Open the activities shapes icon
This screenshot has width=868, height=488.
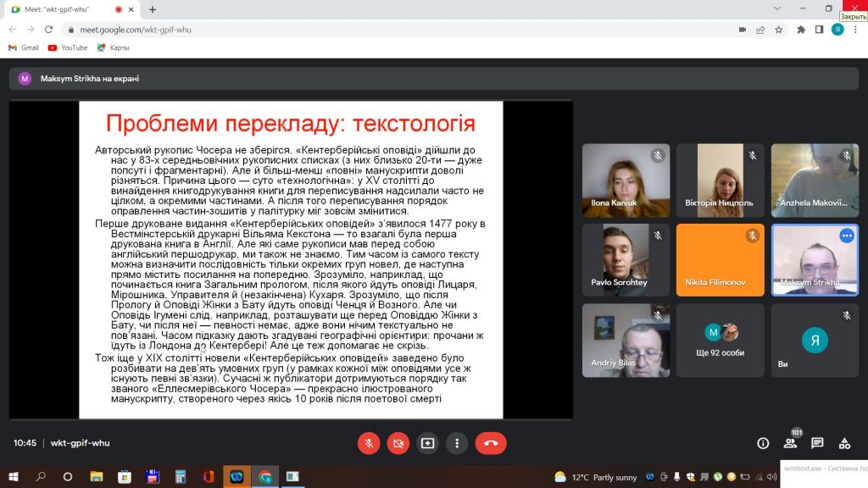(844, 443)
